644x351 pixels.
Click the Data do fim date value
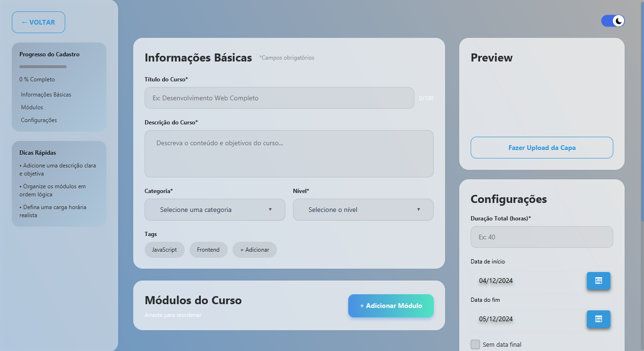coord(496,319)
